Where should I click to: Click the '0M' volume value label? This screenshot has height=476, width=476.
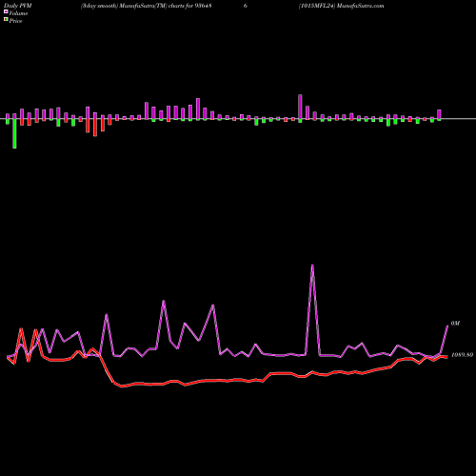tap(455, 324)
